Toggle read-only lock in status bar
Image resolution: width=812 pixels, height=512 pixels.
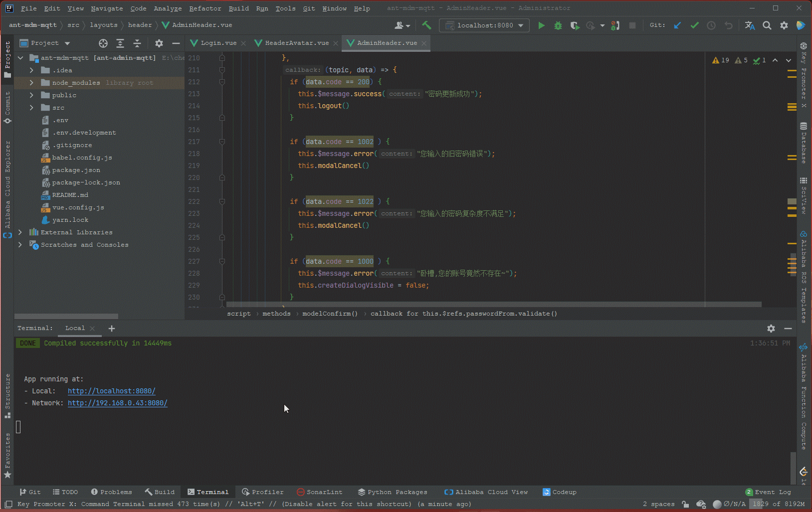click(x=686, y=504)
